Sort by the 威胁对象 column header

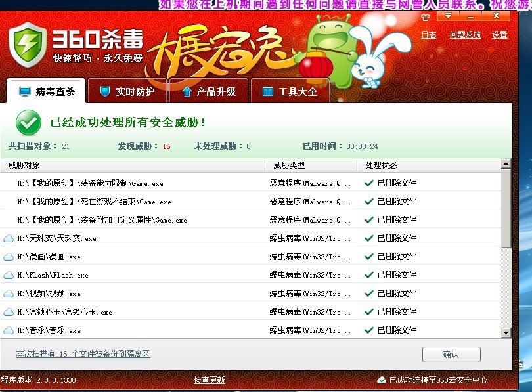tap(133, 165)
